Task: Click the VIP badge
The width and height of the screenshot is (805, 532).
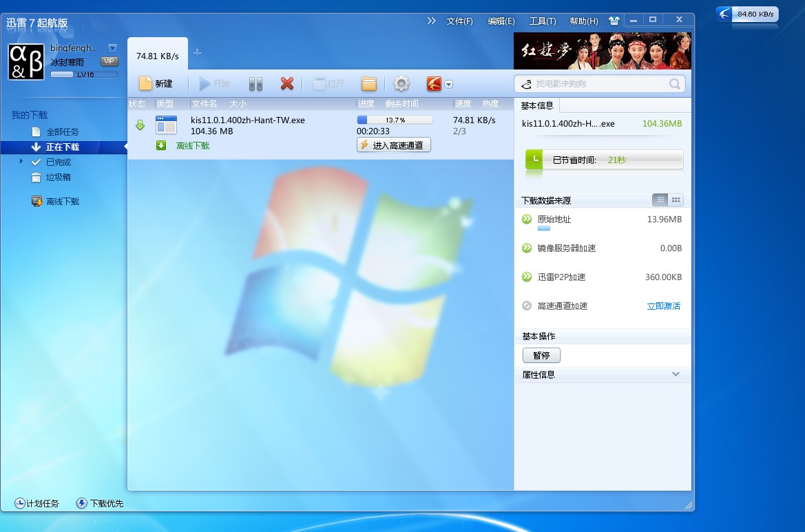Action: 109,61
